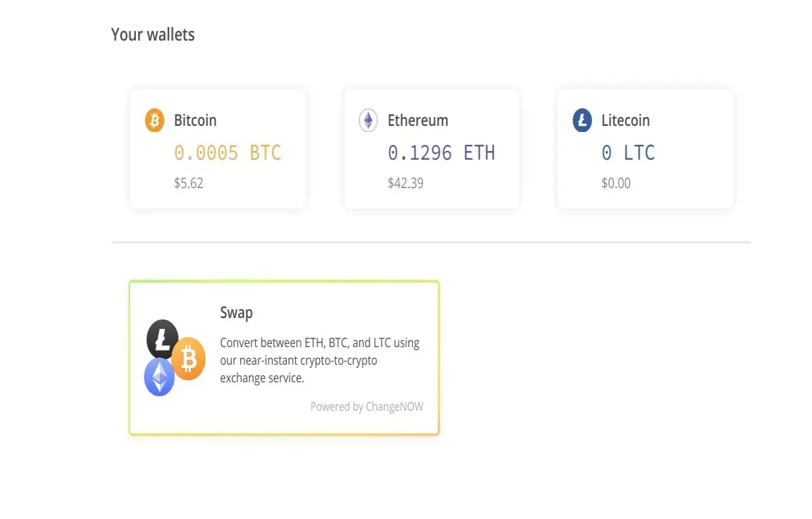Select the 0.0005 BTC balance
812x519 pixels.
(x=227, y=153)
